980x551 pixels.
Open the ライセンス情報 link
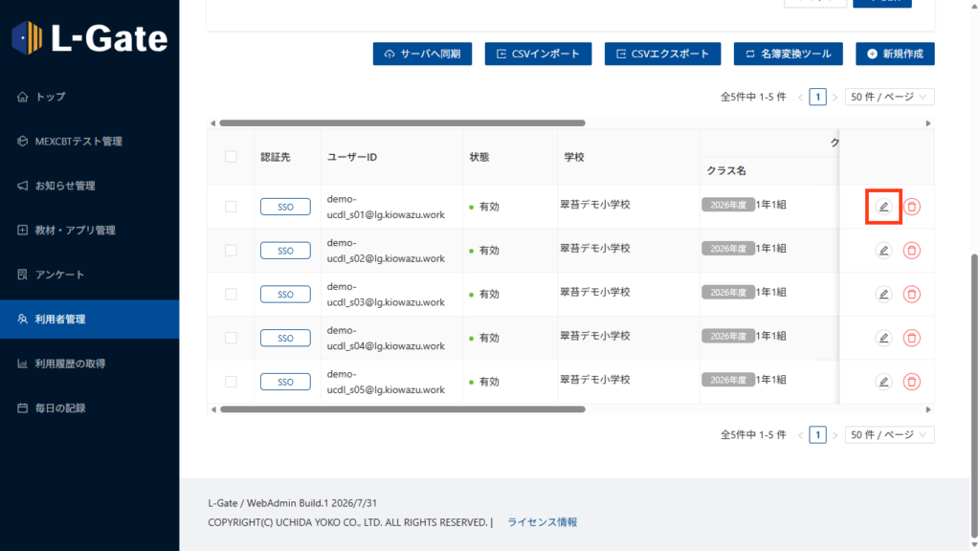(542, 522)
